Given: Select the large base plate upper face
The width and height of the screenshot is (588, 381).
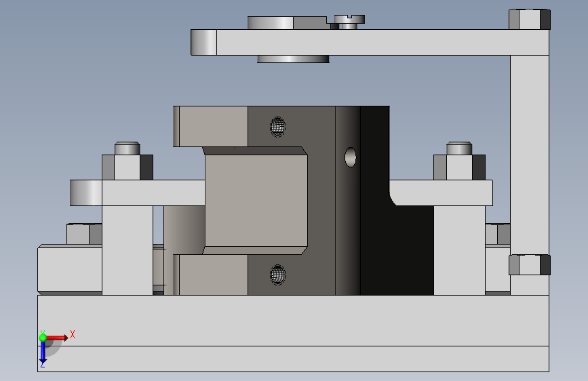Looking at the screenshot, I should point(293,320).
